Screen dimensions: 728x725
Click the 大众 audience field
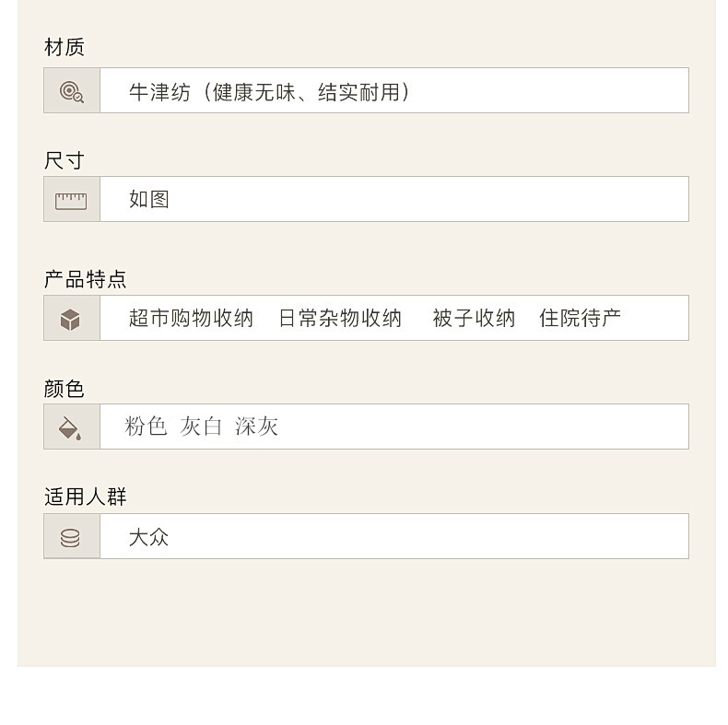148,537
